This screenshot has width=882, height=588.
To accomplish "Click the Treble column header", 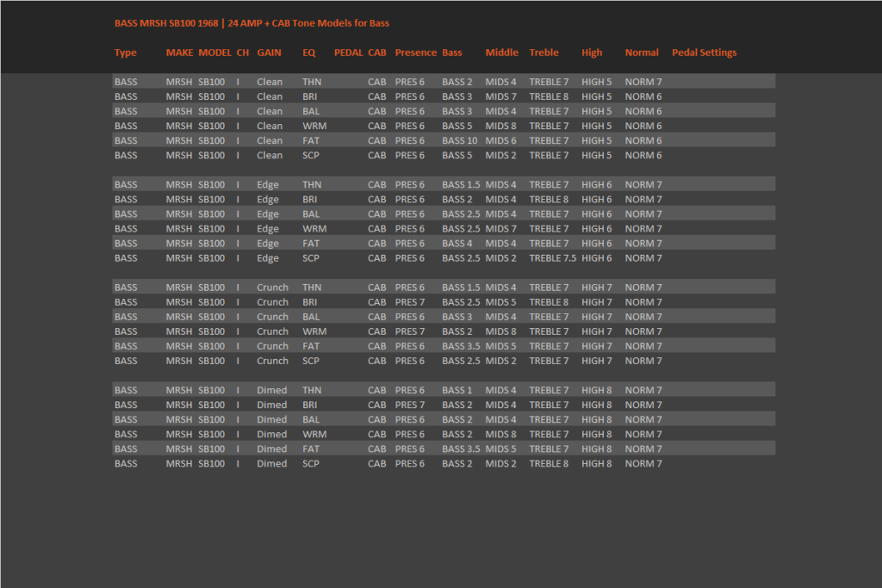I will tap(544, 53).
